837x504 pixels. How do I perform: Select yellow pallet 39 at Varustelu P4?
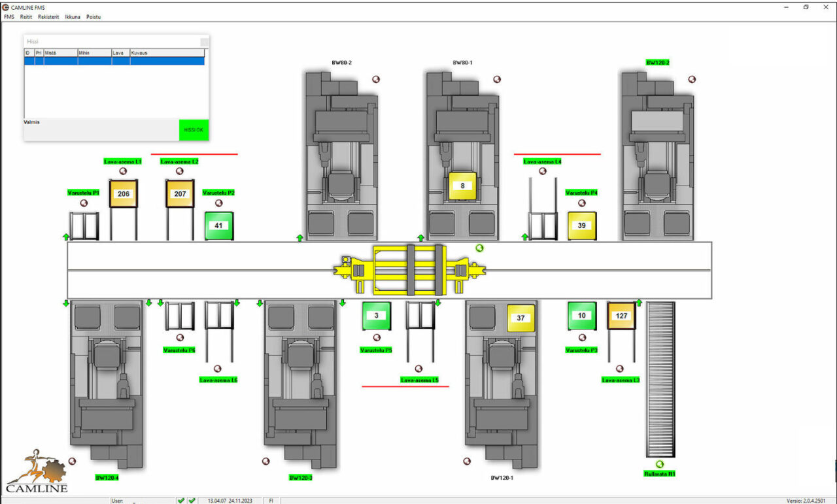pyautogui.click(x=582, y=226)
